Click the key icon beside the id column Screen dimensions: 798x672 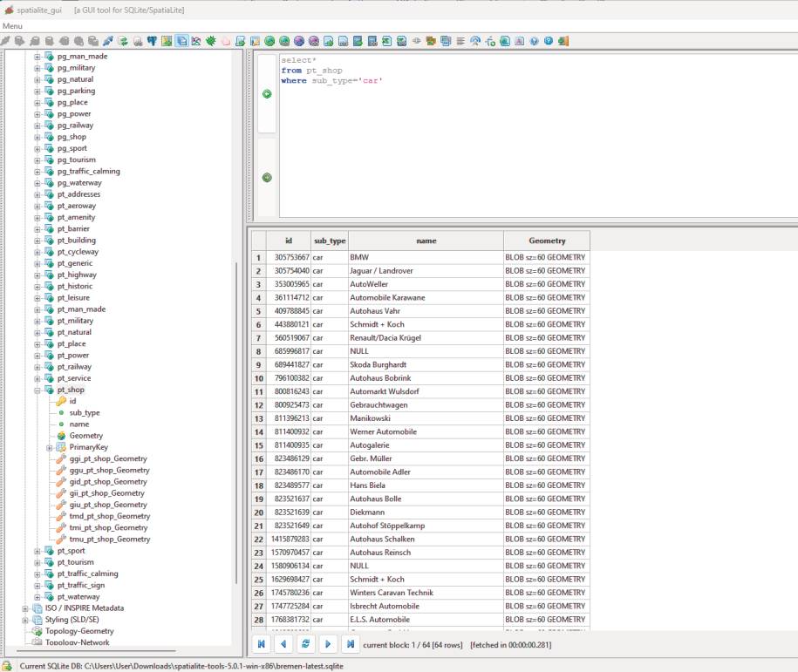62,401
